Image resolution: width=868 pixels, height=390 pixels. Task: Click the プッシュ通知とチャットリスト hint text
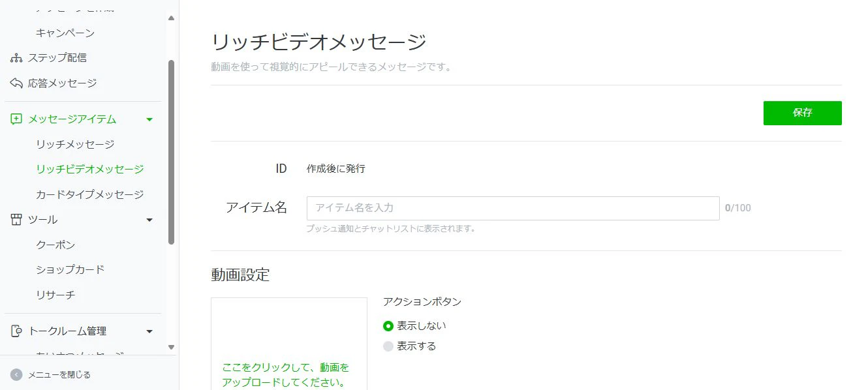click(391, 229)
